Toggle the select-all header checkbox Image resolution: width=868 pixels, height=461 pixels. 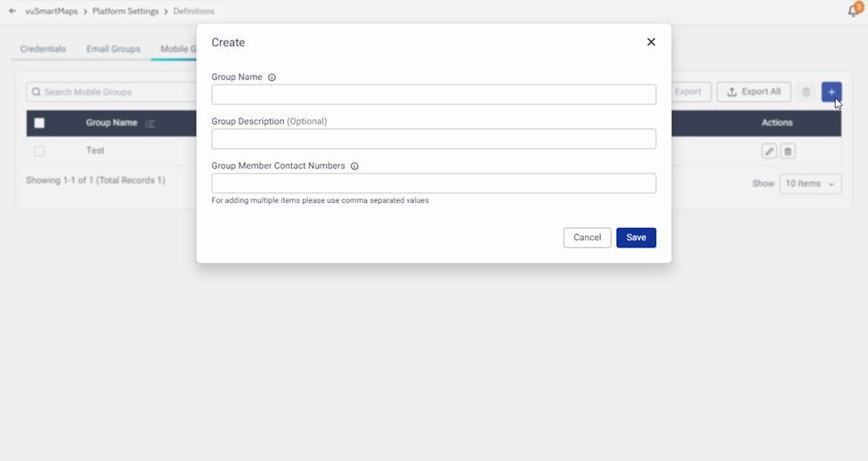tap(39, 123)
